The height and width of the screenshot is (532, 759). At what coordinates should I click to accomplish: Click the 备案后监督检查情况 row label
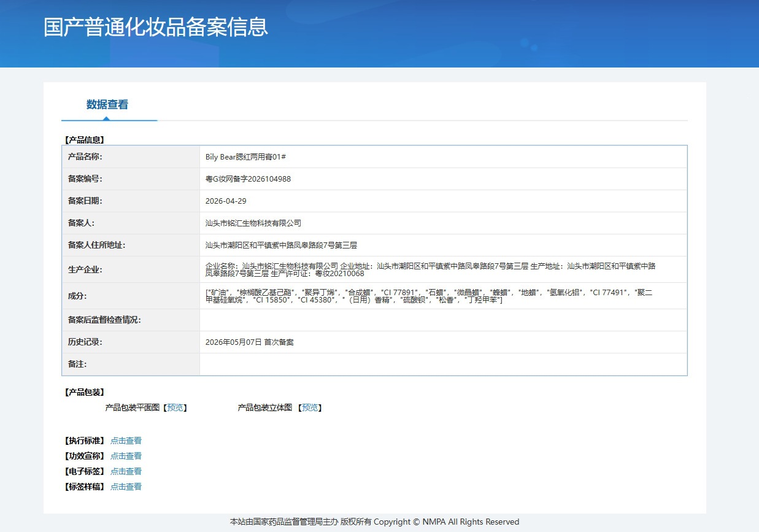pyautogui.click(x=104, y=320)
